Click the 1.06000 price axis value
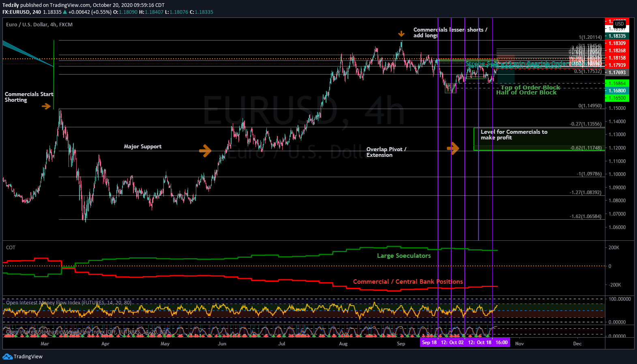This screenshot has height=364, width=637. [617, 227]
